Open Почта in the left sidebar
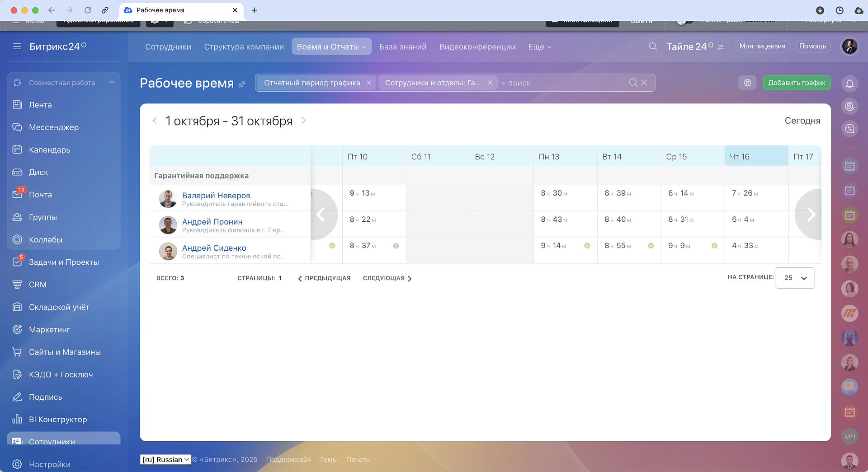This screenshot has height=472, width=868. coord(40,195)
